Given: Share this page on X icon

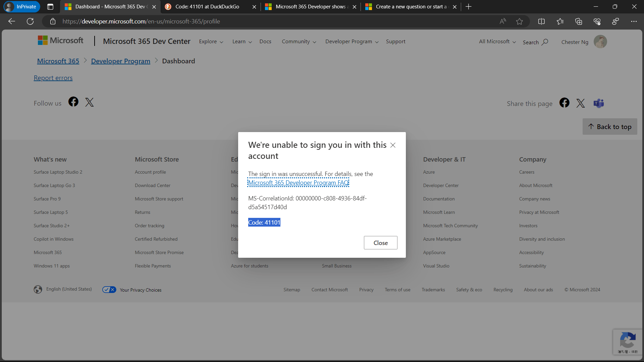Looking at the screenshot, I should point(581,103).
